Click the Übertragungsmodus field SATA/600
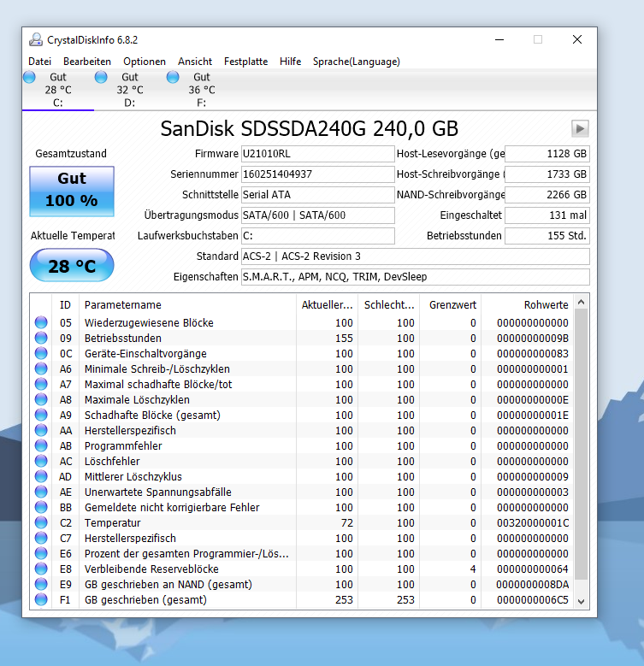644x666 pixels. tap(318, 215)
